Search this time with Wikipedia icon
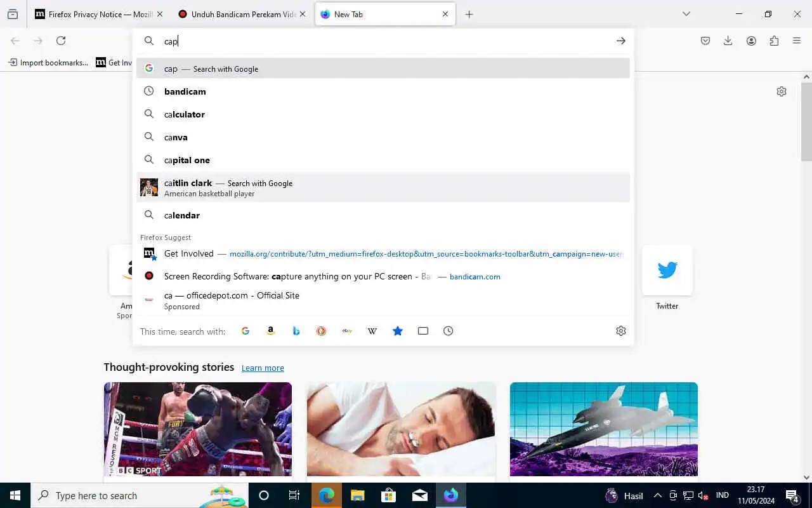Viewport: 812px width, 508px height. tap(372, 331)
